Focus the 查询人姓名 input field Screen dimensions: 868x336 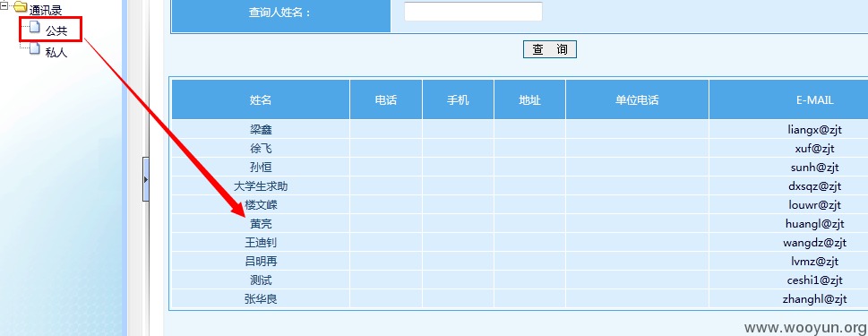coord(473,12)
